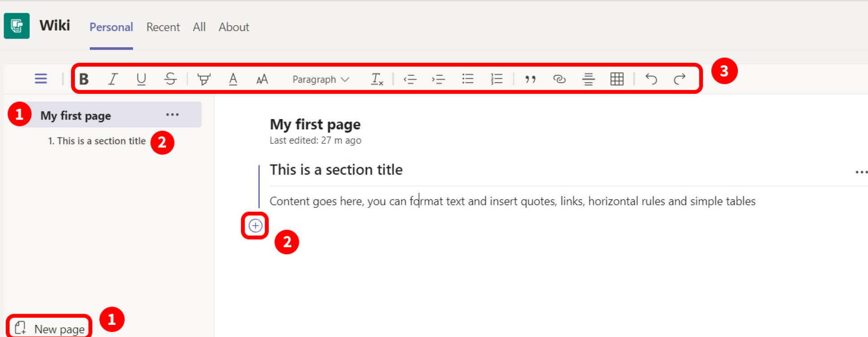
Task: Click the 'Last edited: 27 m ago' text
Action: [x=316, y=140]
